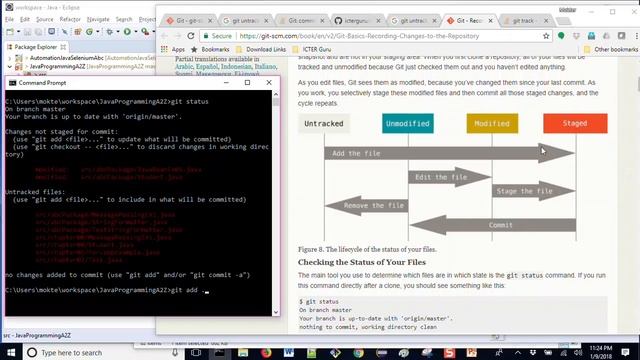The height and width of the screenshot is (360, 640).
Task: Open Chrome's three-dot menu
Action: [636, 36]
